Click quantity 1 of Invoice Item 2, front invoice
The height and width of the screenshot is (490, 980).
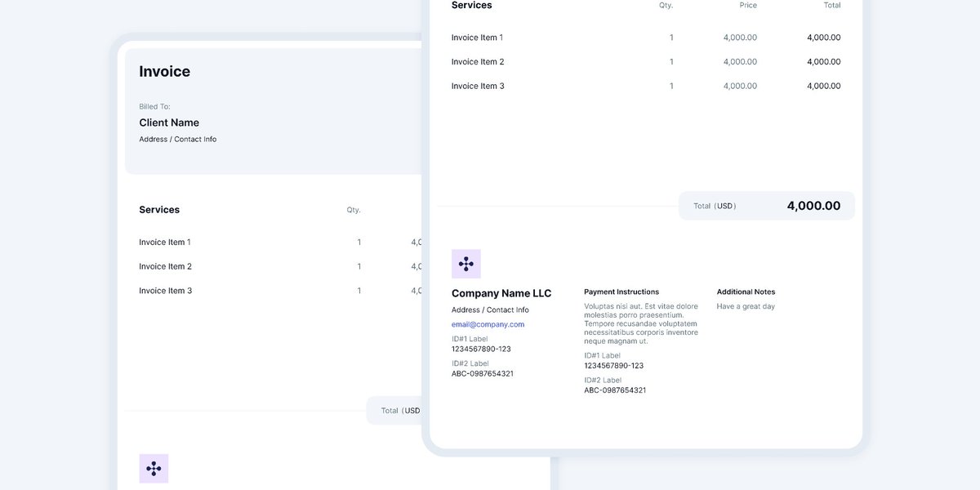671,62
